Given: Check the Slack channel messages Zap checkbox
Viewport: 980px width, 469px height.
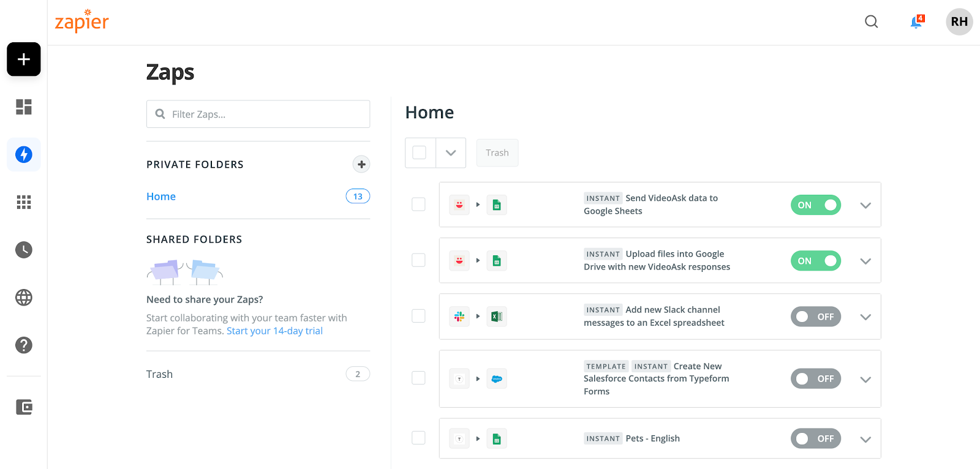Looking at the screenshot, I should tap(418, 316).
